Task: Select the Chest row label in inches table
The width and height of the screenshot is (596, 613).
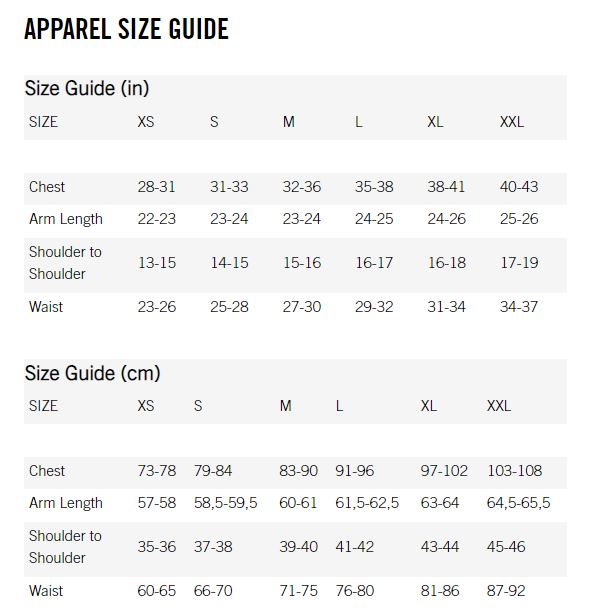Action: pos(47,187)
